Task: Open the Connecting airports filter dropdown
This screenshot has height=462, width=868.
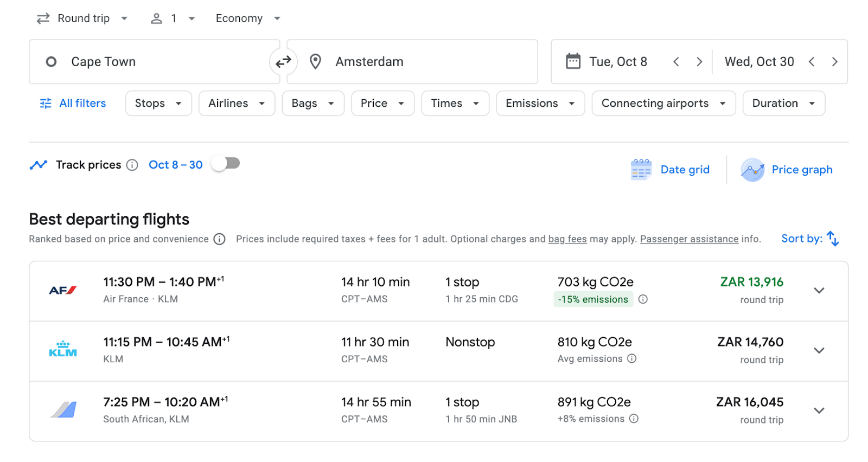Action: coord(663,103)
